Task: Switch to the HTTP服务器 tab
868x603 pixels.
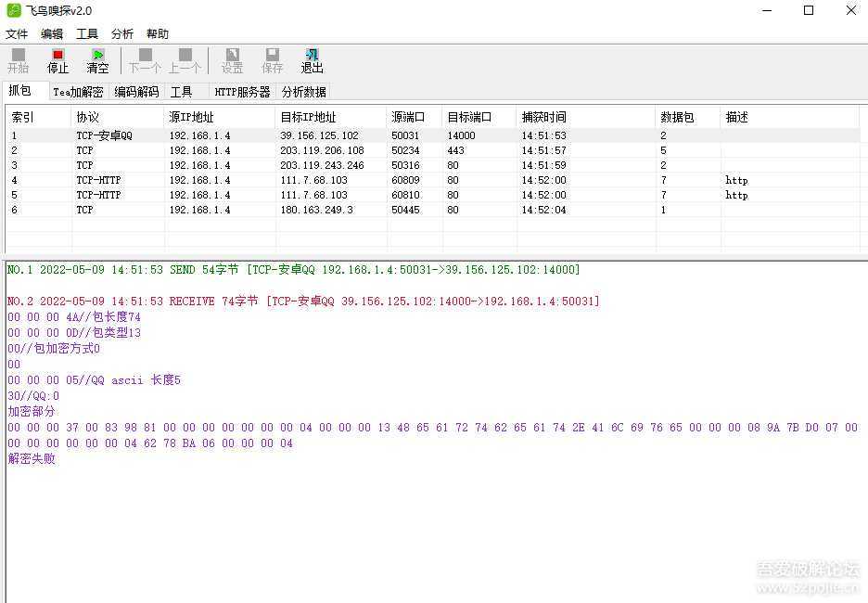Action: pos(242,92)
